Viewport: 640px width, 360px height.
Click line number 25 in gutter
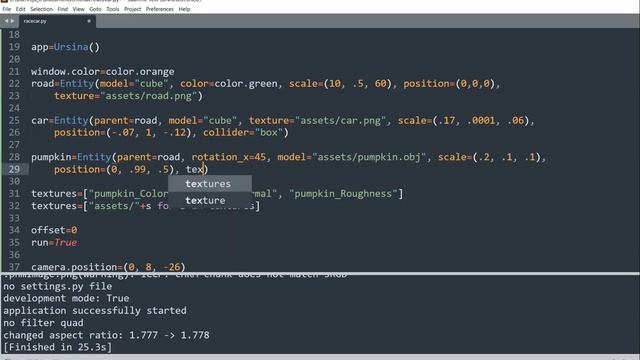point(14,120)
